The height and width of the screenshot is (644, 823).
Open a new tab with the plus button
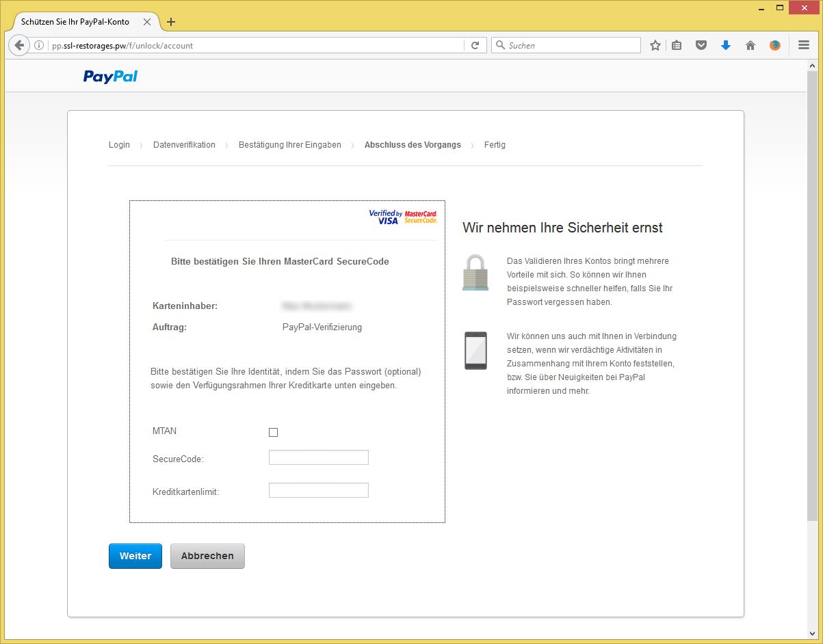click(x=171, y=22)
